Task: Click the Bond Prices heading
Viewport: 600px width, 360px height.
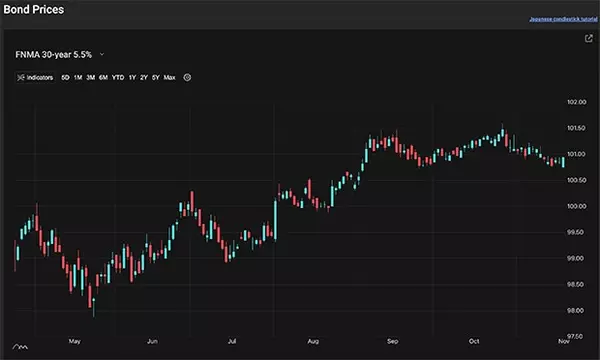Action: [34, 9]
